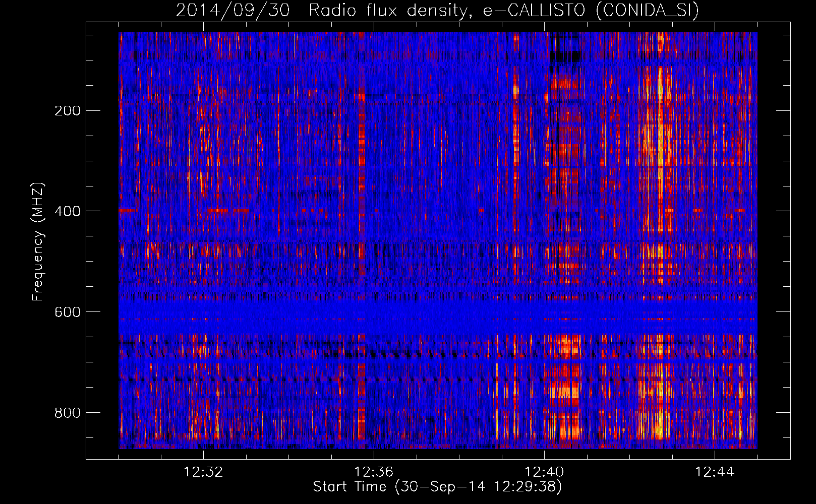Click the 'Frequency (MHZ)' axis label
816x504 pixels.
[38, 242]
